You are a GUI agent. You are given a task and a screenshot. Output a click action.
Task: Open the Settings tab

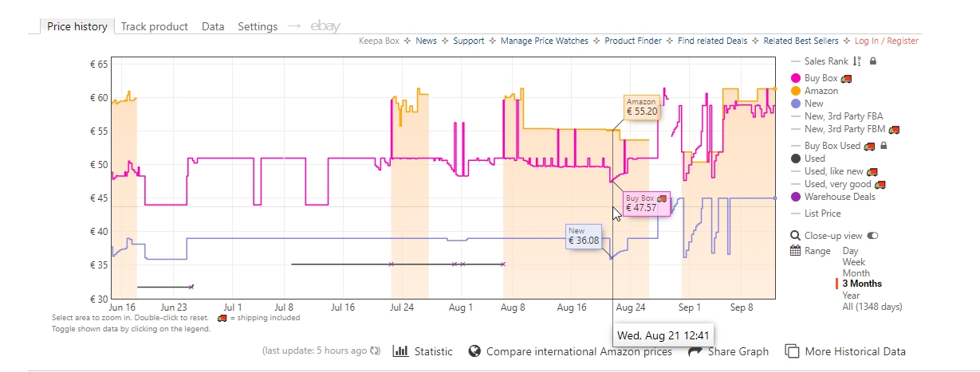pos(258,26)
